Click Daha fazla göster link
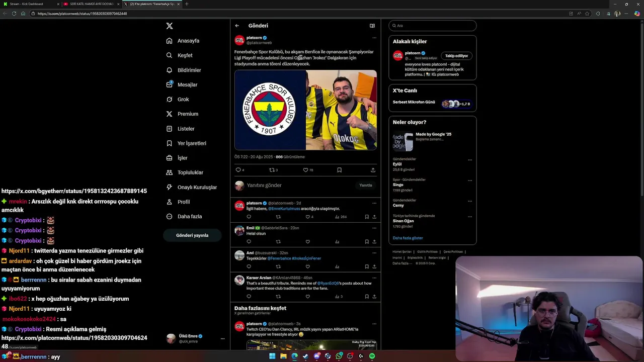 coord(408,238)
